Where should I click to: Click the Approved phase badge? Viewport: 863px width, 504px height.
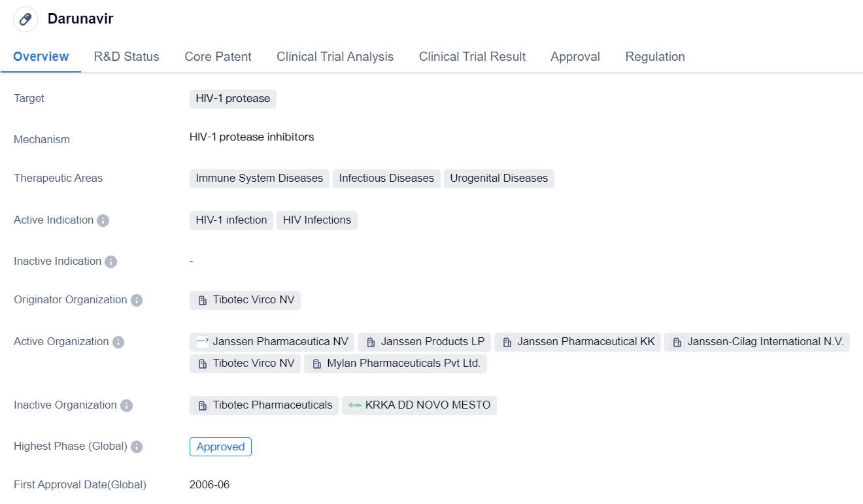220,446
